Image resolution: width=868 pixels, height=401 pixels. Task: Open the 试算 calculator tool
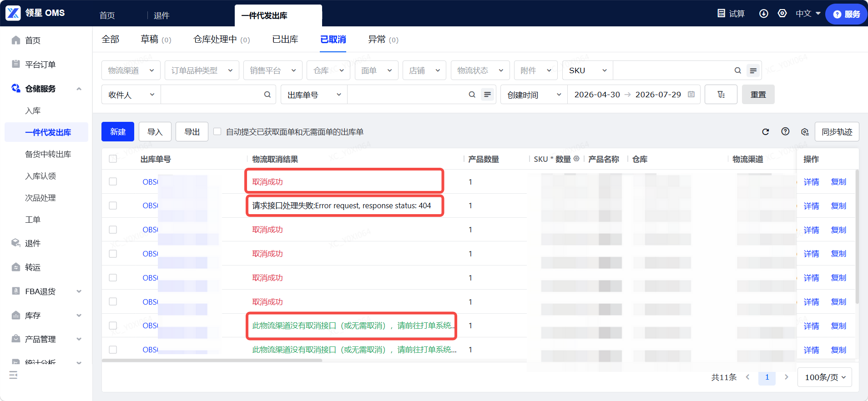[731, 14]
